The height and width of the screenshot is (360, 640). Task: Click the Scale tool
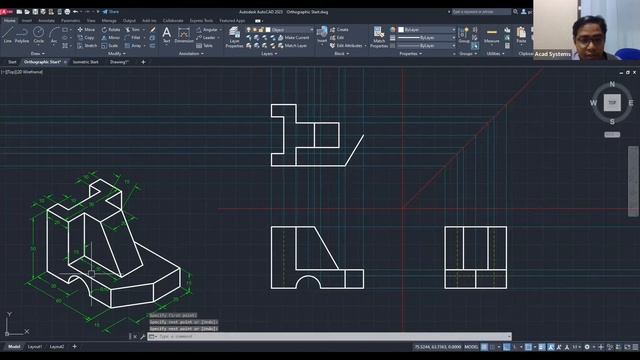(110, 46)
